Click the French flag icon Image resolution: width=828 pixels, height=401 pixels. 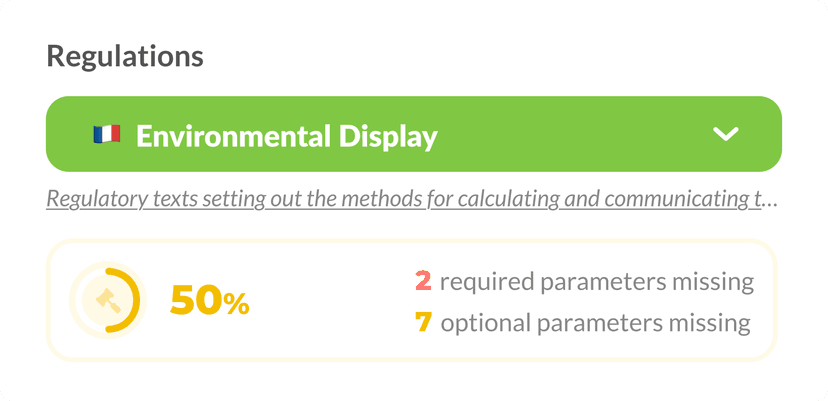(107, 134)
